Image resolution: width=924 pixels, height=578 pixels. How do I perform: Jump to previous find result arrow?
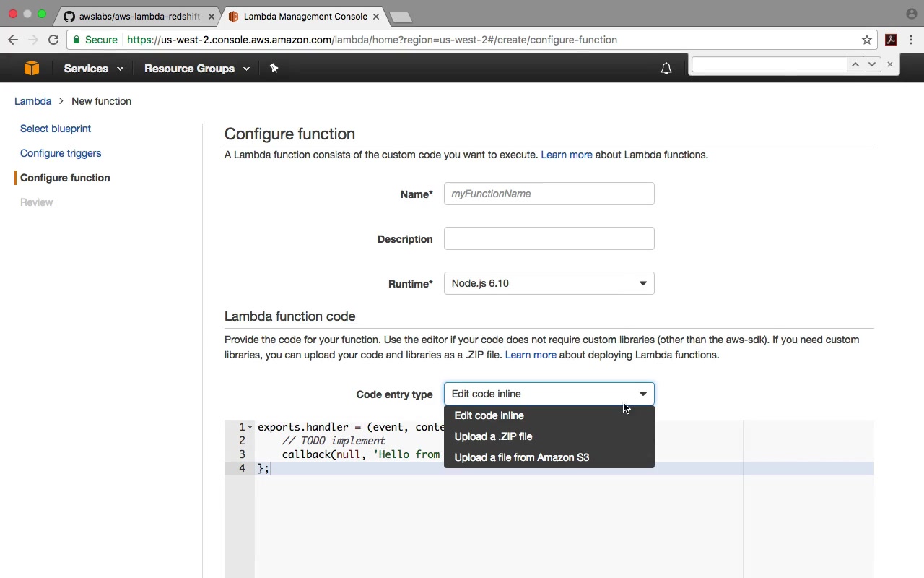[x=855, y=64]
